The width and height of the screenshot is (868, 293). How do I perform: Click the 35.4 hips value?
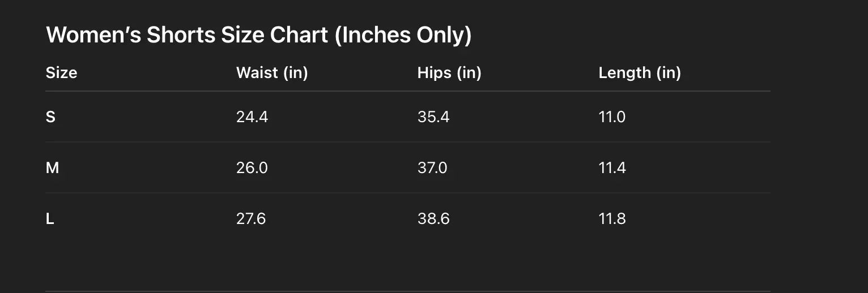[433, 117]
